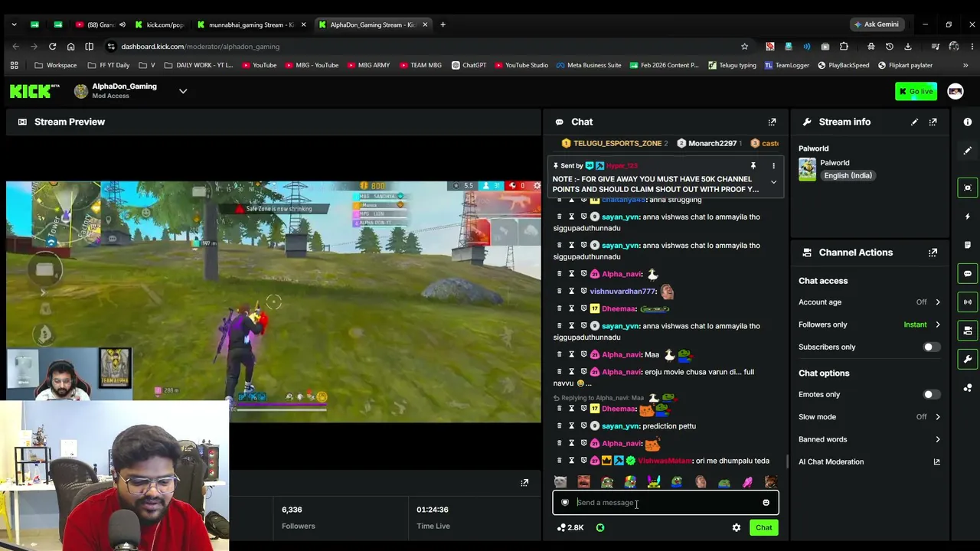Delete VishwasMatam's chat message
Image resolution: width=980 pixels, height=551 pixels.
[559, 461]
